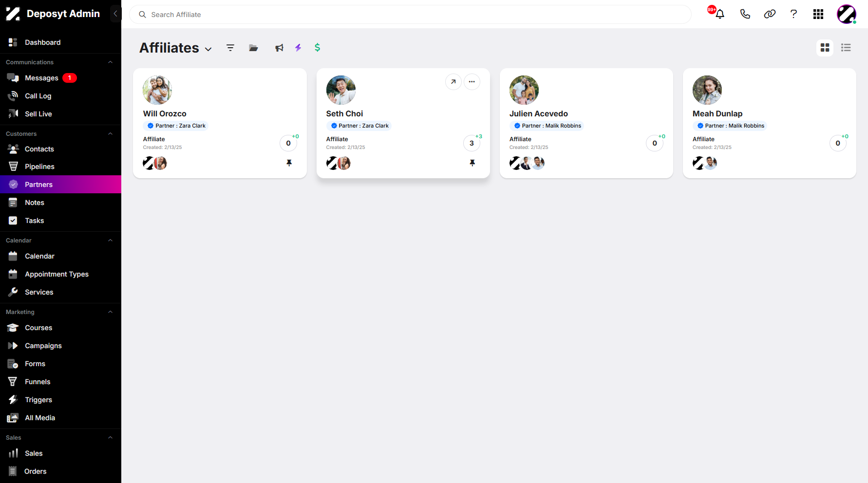The width and height of the screenshot is (868, 483).
Task: Click the folder icon in Affiliates toolbar
Action: click(x=253, y=48)
